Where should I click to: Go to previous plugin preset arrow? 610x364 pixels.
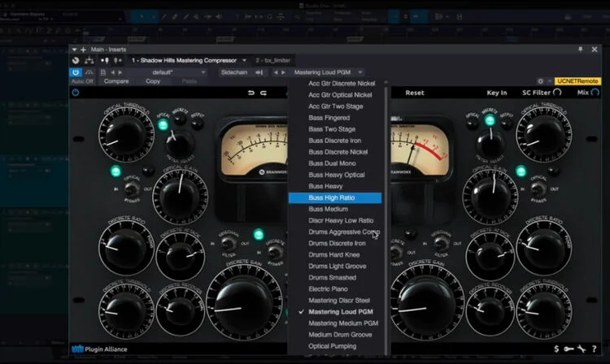pyautogui.click(x=276, y=72)
